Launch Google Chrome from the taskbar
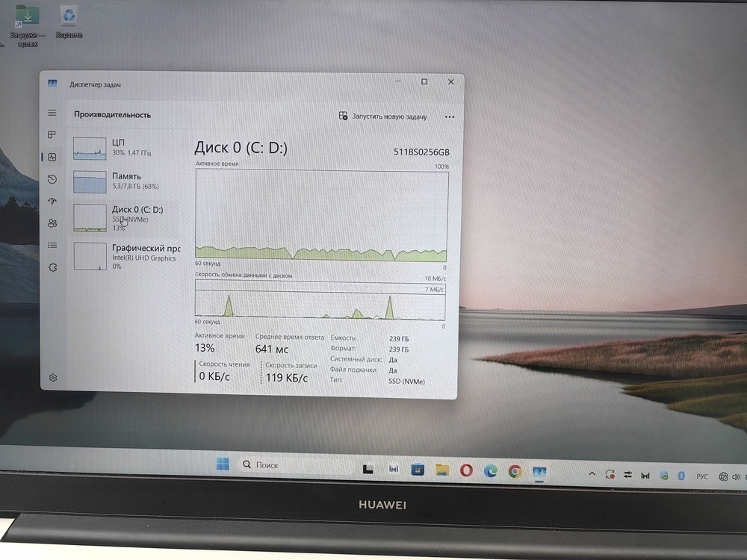747x560 pixels. coord(515,472)
